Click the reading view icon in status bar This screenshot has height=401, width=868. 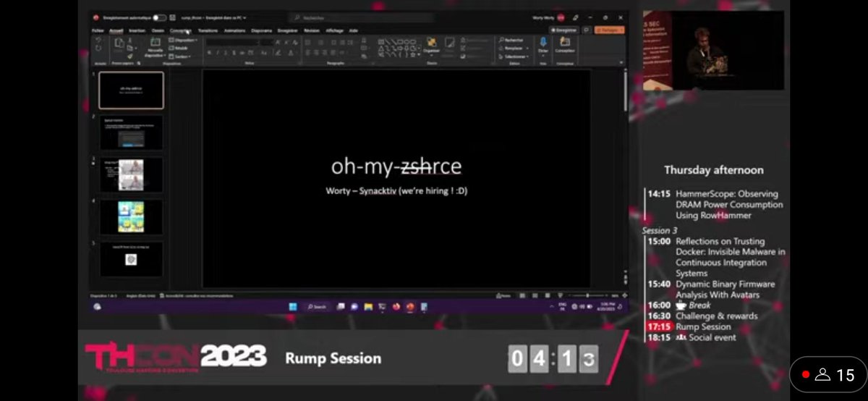(x=548, y=295)
